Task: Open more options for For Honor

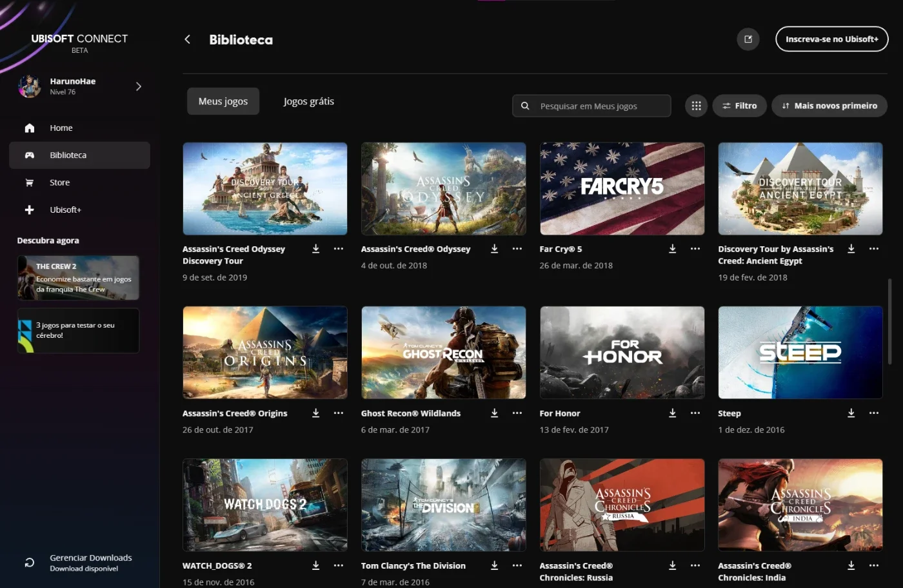Action: coord(695,413)
